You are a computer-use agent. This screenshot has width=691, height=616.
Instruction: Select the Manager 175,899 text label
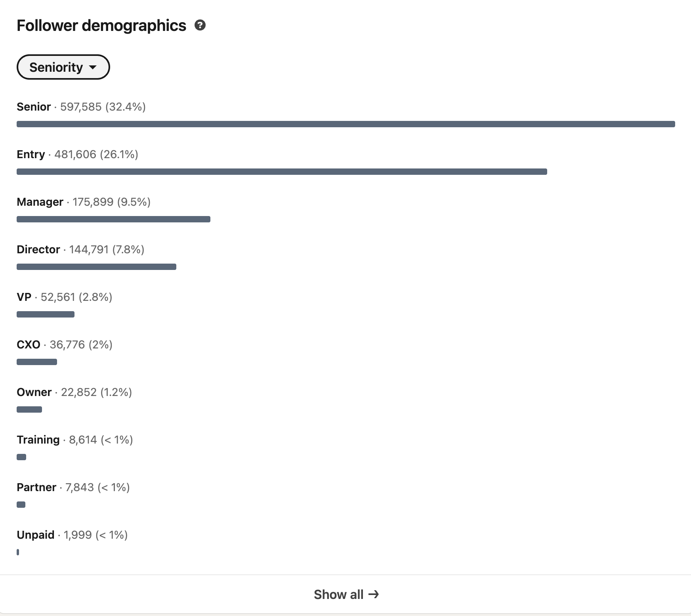[84, 202]
